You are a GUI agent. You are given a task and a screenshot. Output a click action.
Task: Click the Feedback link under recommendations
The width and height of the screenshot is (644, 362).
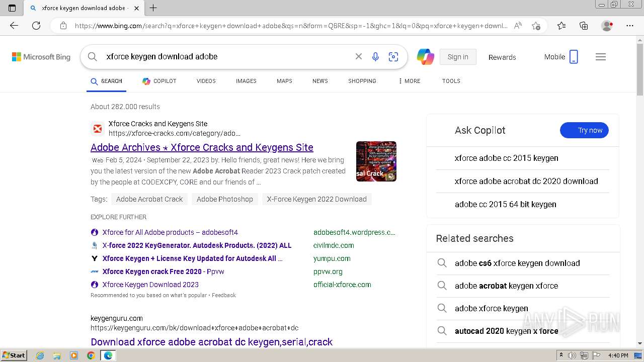point(223,295)
